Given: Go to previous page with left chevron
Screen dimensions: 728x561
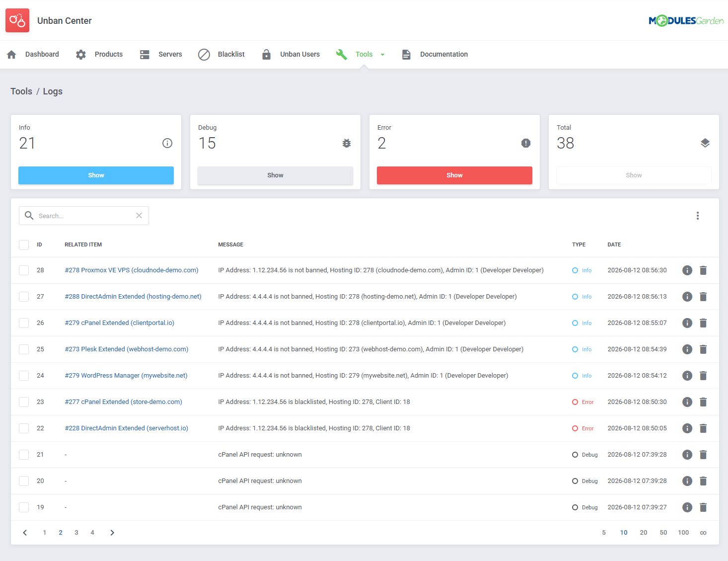Looking at the screenshot, I should (25, 533).
